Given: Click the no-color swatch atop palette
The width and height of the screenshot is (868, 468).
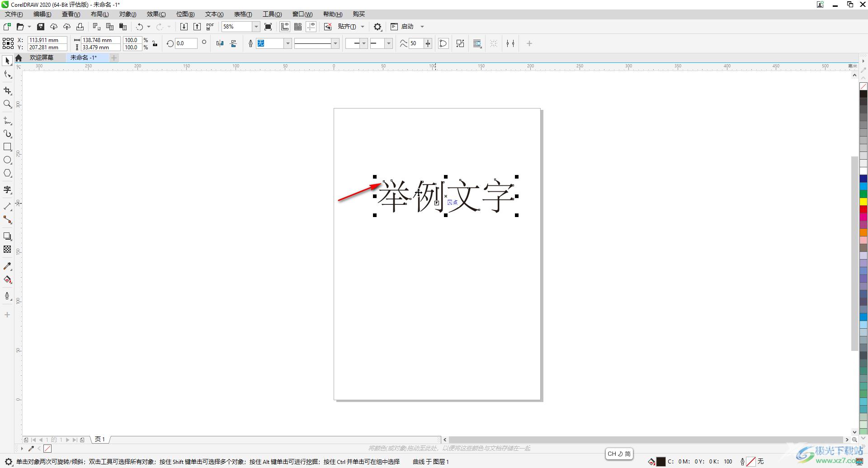Looking at the screenshot, I should click(863, 86).
